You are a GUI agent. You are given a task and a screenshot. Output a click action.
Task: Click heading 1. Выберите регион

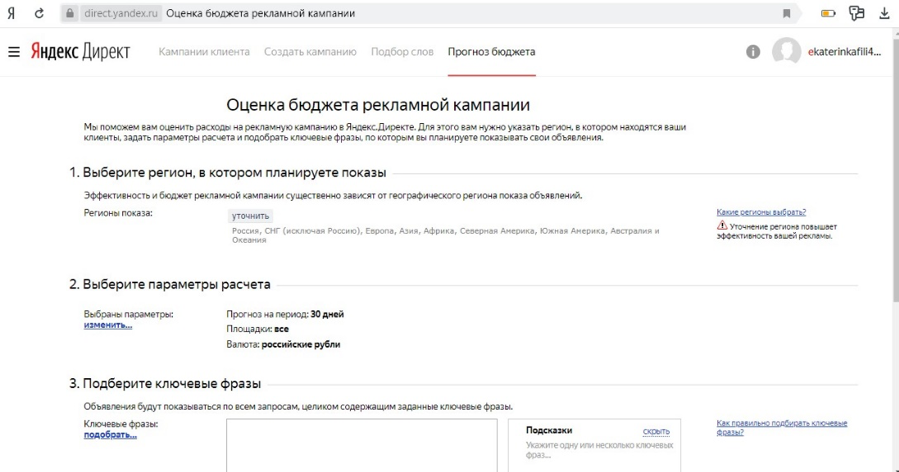coord(228,173)
